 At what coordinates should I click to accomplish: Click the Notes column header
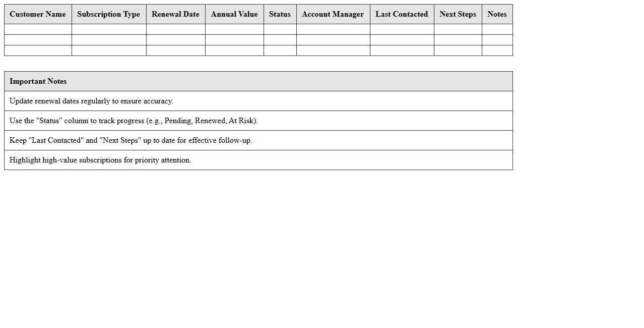497,14
